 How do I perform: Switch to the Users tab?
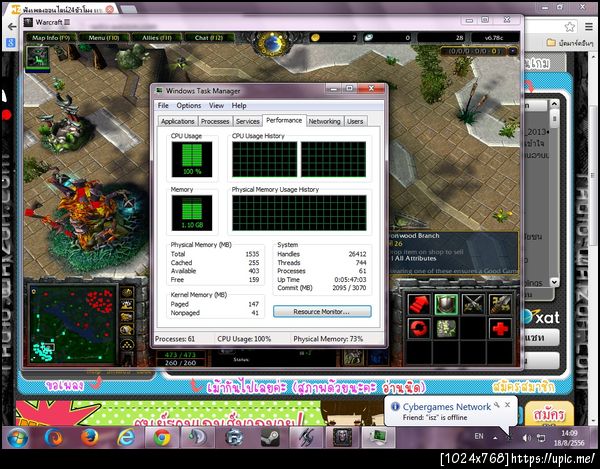click(x=355, y=121)
